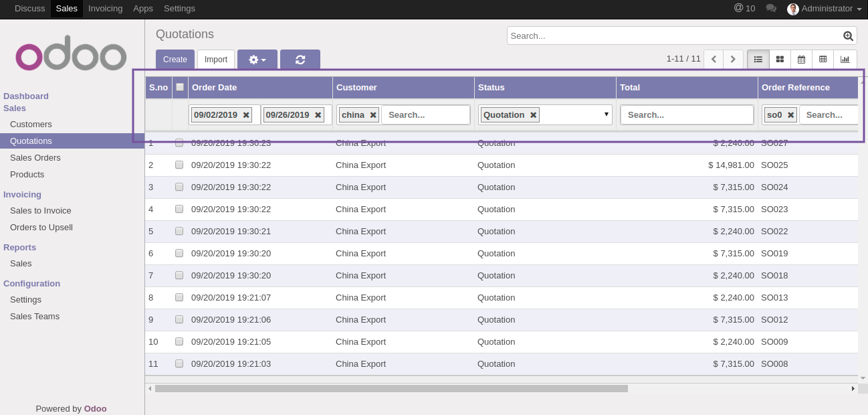Click the search magnifier icon
868x415 pixels.
click(x=848, y=36)
